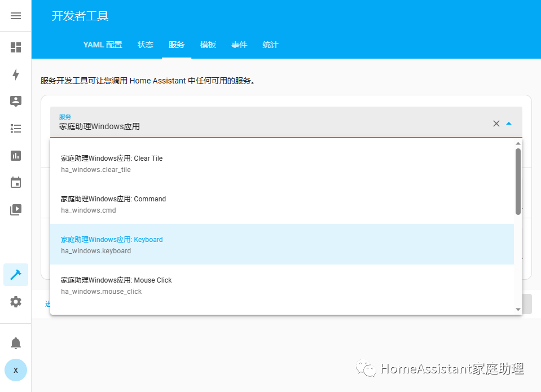Switch to the 事件 tab

(x=239, y=45)
